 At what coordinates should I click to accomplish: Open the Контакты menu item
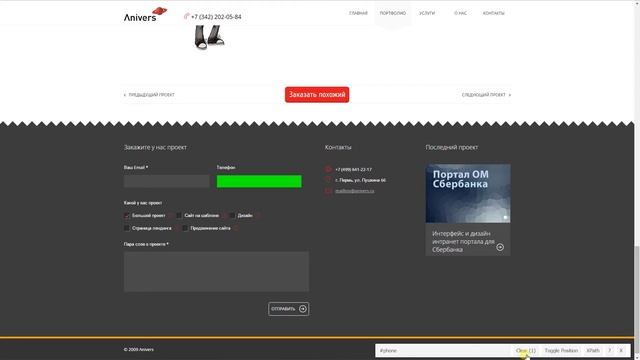coord(493,13)
